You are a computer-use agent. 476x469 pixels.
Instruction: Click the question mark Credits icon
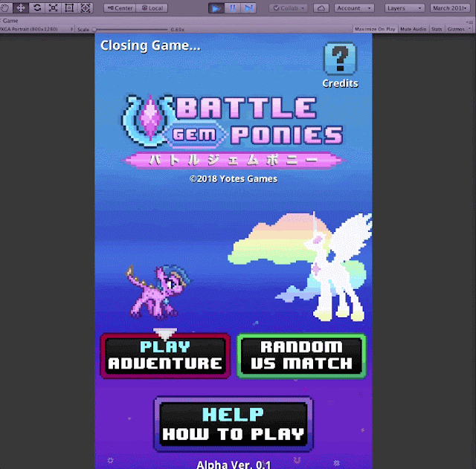click(340, 59)
